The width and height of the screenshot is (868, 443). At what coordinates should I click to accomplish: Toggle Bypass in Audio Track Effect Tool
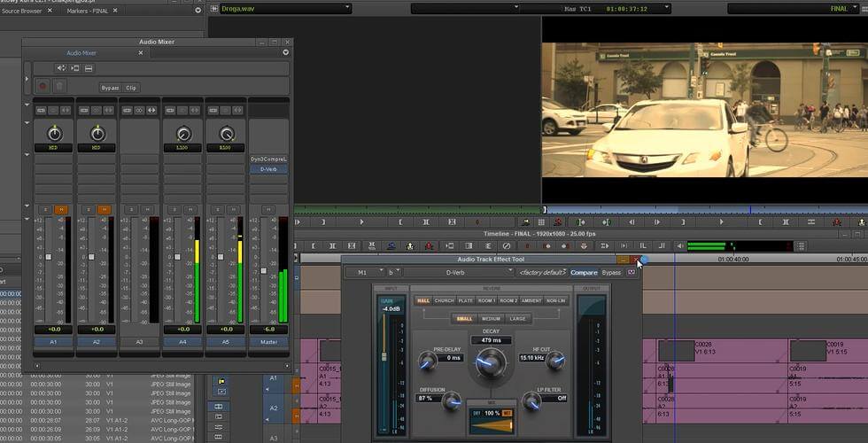point(611,273)
